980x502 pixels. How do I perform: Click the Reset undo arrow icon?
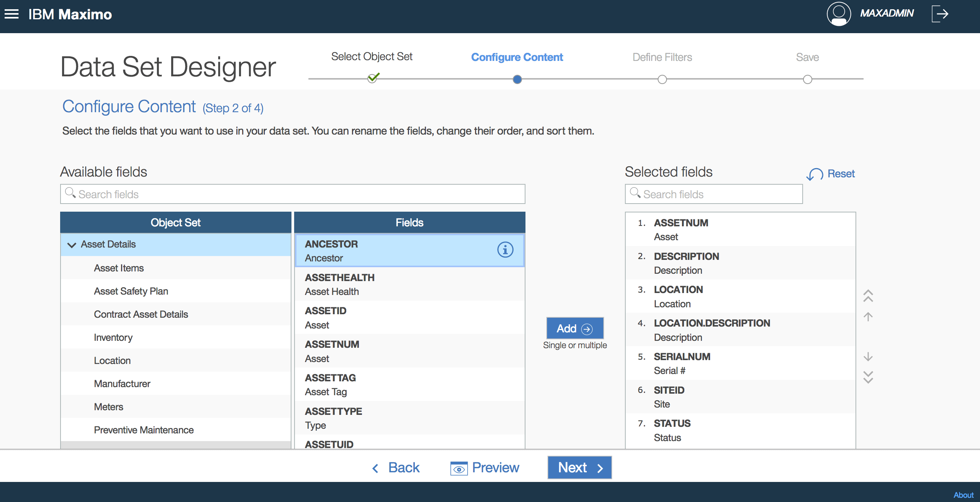(x=815, y=174)
